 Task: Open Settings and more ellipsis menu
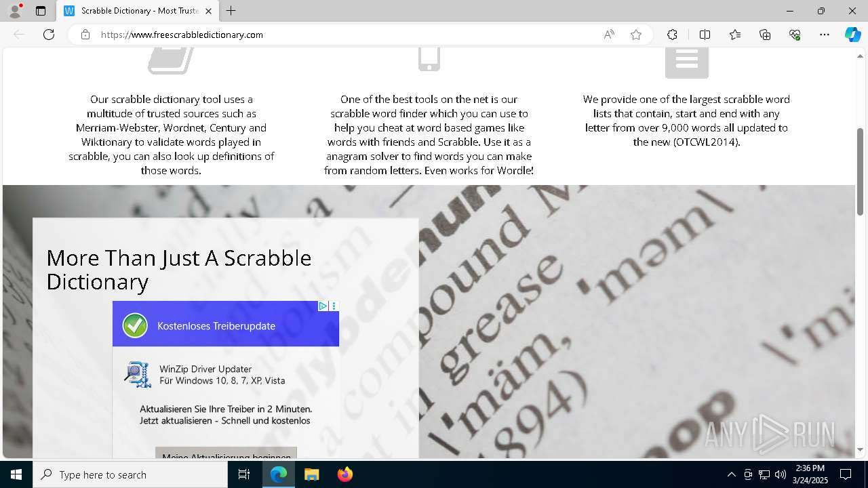pyautogui.click(x=825, y=35)
